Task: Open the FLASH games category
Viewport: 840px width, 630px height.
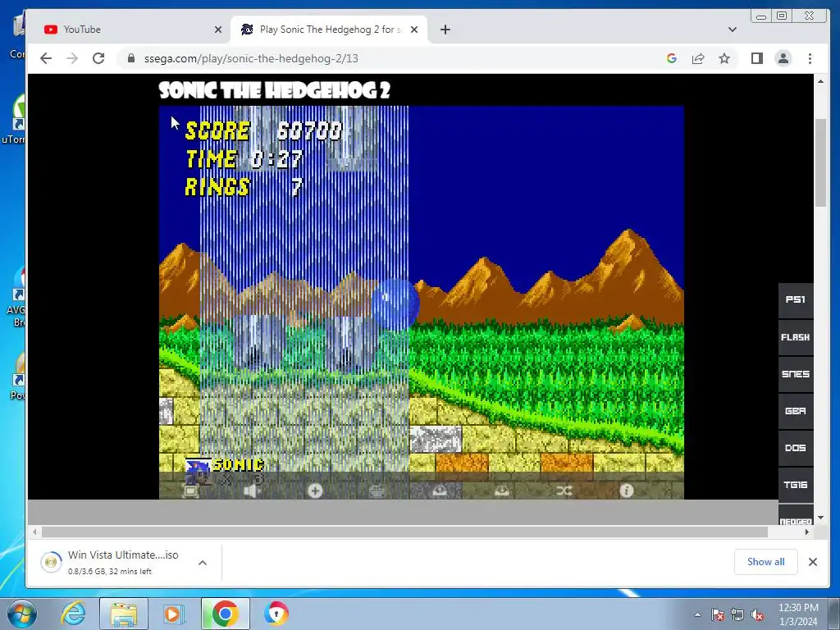Action: [796, 337]
